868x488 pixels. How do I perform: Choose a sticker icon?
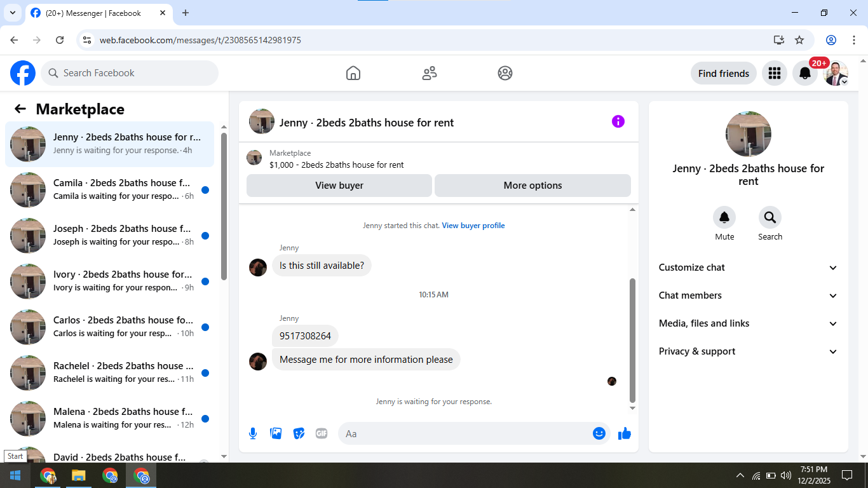coord(299,433)
